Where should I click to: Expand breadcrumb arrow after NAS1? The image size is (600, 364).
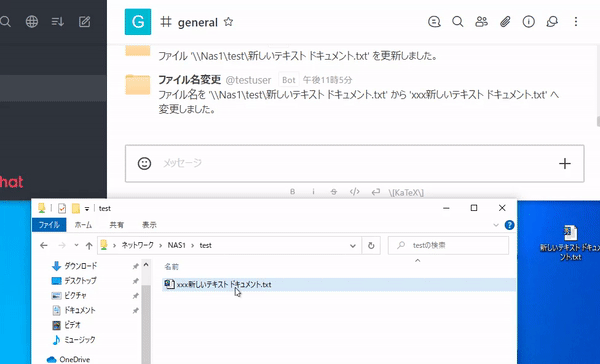pos(192,245)
